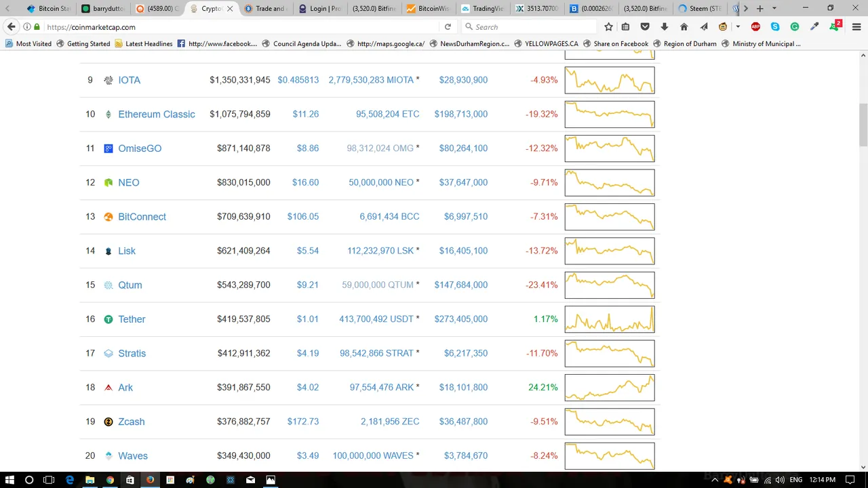Click the browser Search box
This screenshot has width=868, height=488.
[x=529, y=27]
